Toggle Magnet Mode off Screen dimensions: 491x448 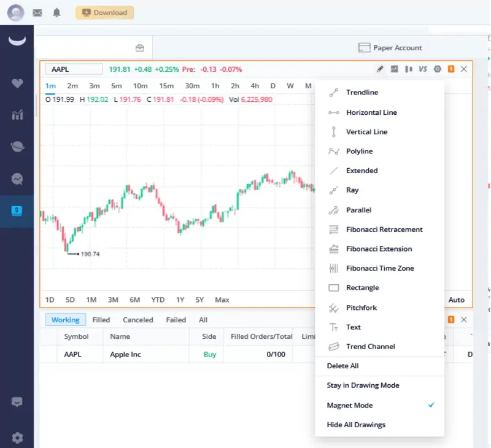(379, 406)
